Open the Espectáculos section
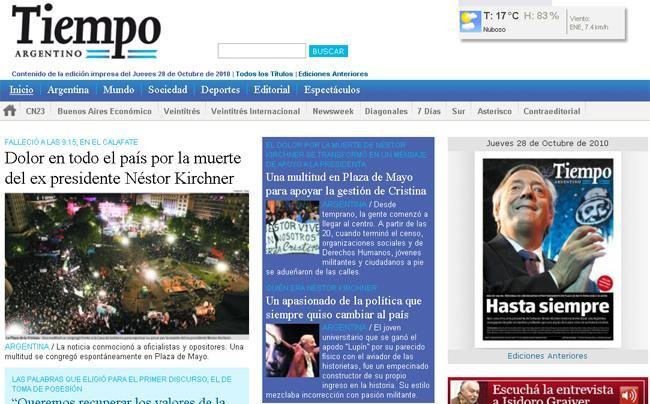This screenshot has width=650, height=404. (x=332, y=90)
